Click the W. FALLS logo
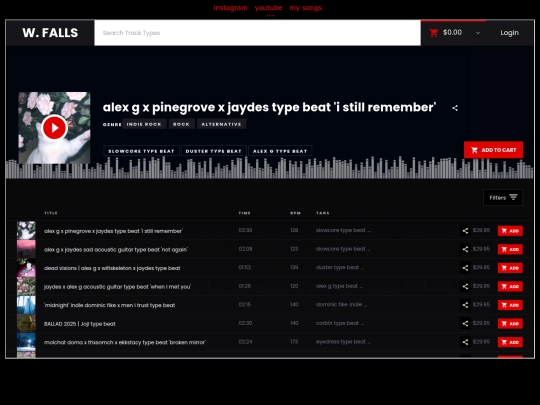The width and height of the screenshot is (540, 405). pyautogui.click(x=50, y=33)
